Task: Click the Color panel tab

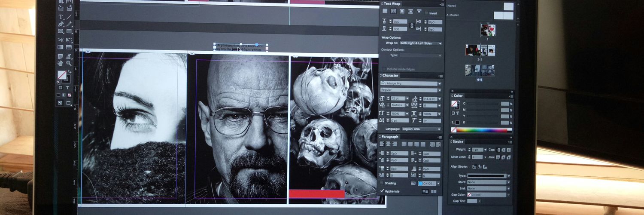Action: [457, 96]
